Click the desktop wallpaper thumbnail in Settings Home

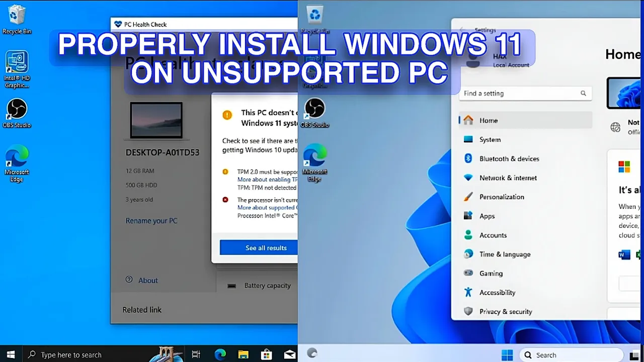tap(624, 93)
